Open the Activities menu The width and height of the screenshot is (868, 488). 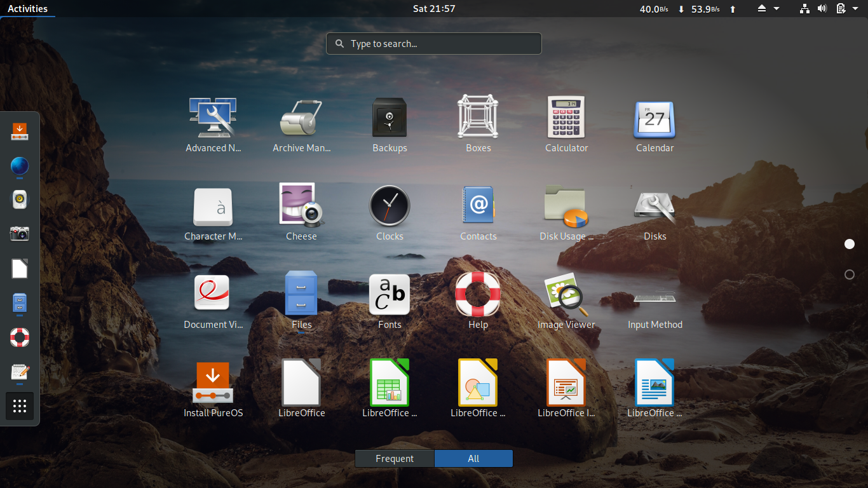[28, 8]
